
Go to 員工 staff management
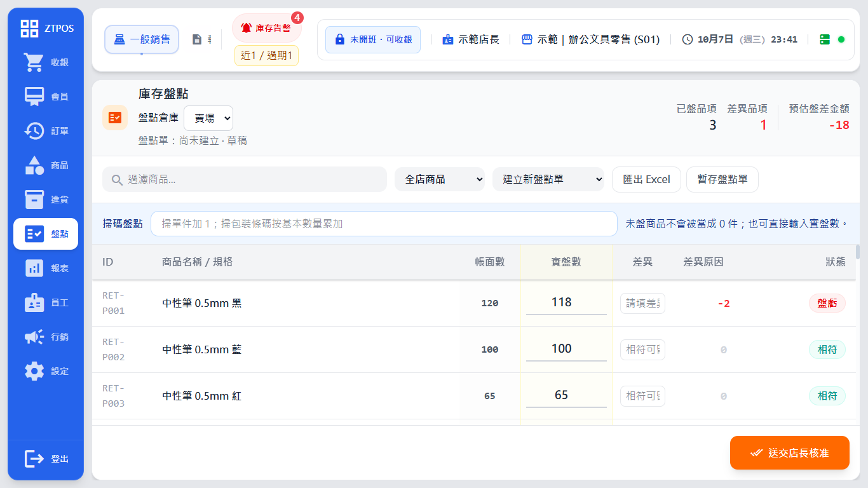point(46,302)
